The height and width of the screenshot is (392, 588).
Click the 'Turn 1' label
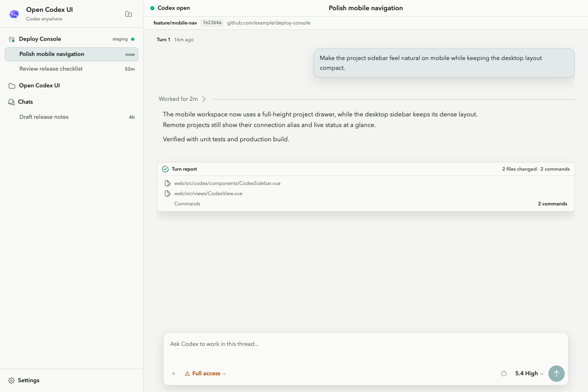click(x=163, y=40)
